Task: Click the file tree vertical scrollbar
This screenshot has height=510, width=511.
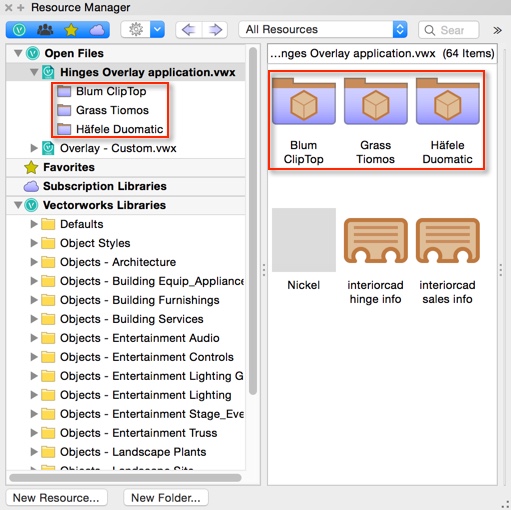Action: [x=253, y=221]
